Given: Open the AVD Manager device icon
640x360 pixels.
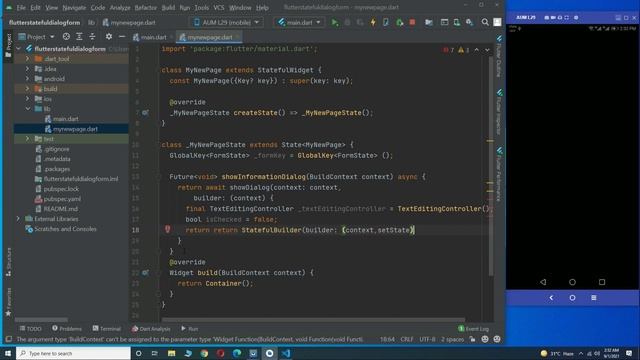Looking at the screenshot, I should tap(457, 22).
